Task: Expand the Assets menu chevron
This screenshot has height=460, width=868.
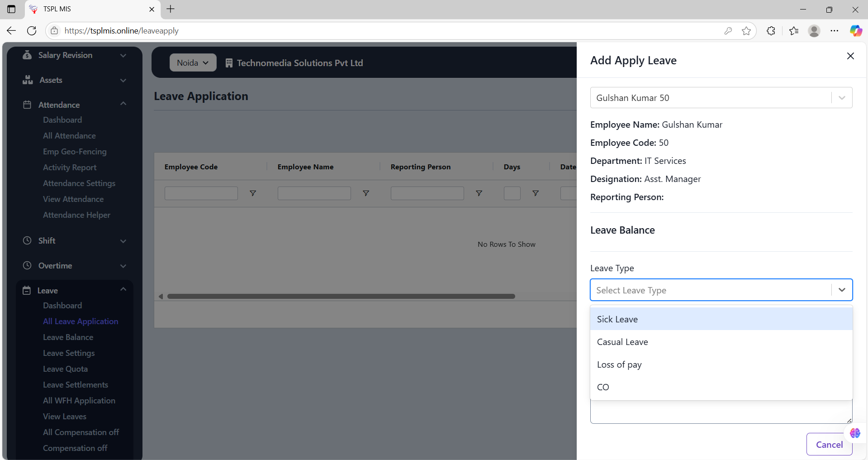Action: point(123,80)
